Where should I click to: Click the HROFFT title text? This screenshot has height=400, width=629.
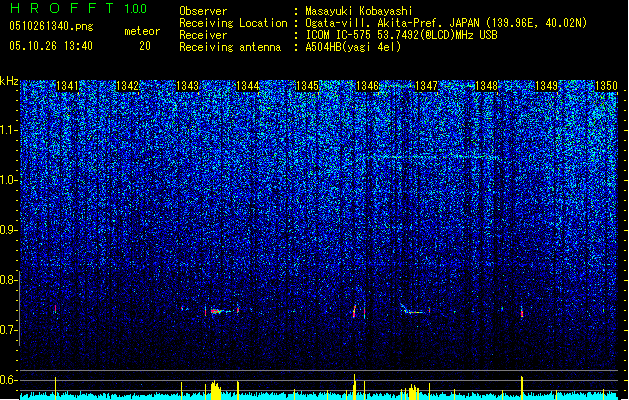[62, 8]
